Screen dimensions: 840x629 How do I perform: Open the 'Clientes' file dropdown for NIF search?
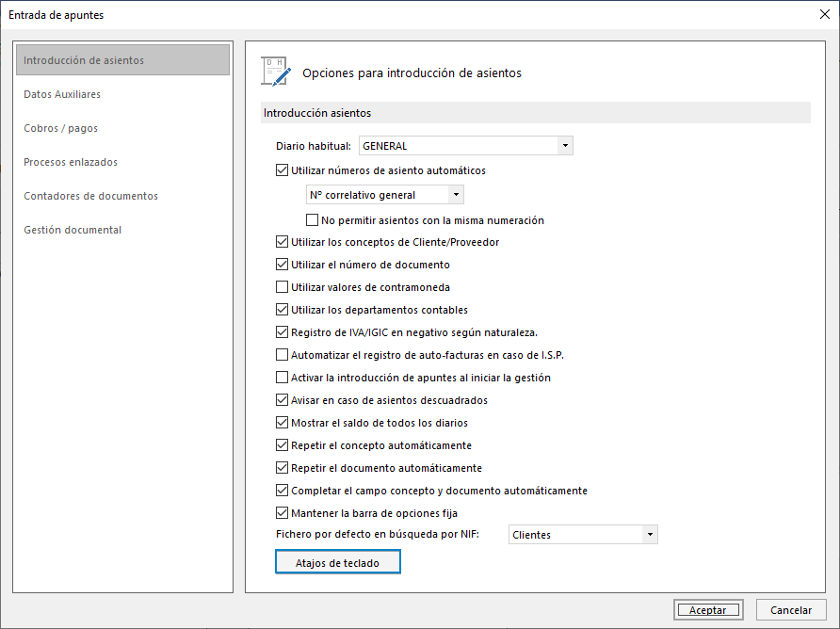[x=649, y=534]
